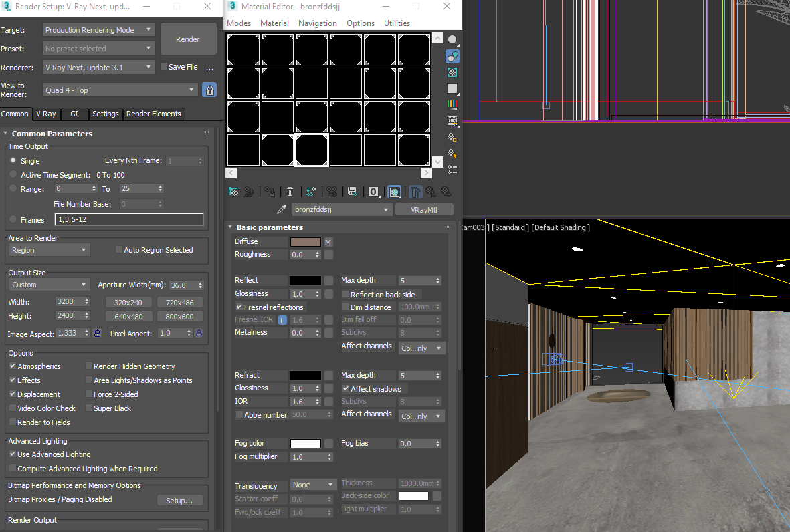The height and width of the screenshot is (532, 790).
Task: Expand the Translucency None dropdown
Action: tap(313, 485)
